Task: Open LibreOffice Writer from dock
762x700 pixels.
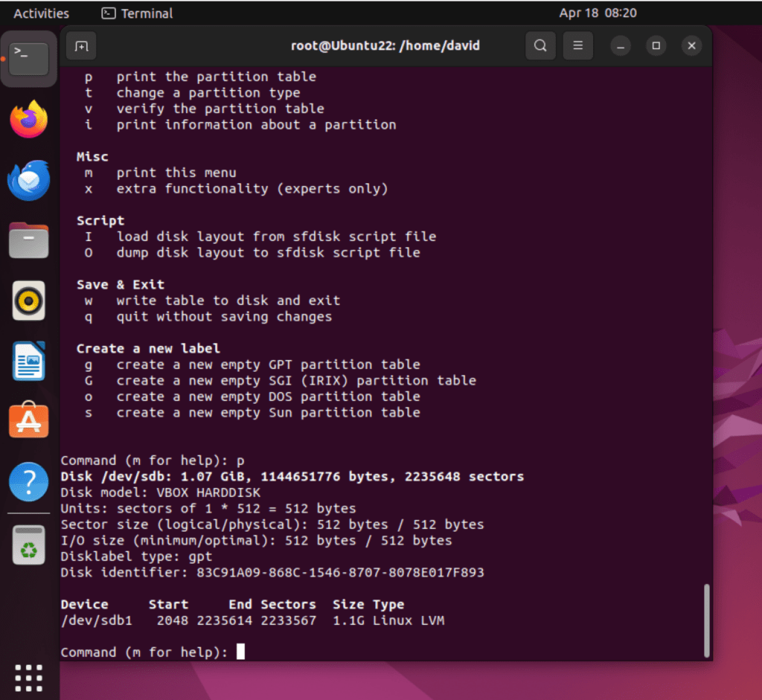Action: coord(29,362)
